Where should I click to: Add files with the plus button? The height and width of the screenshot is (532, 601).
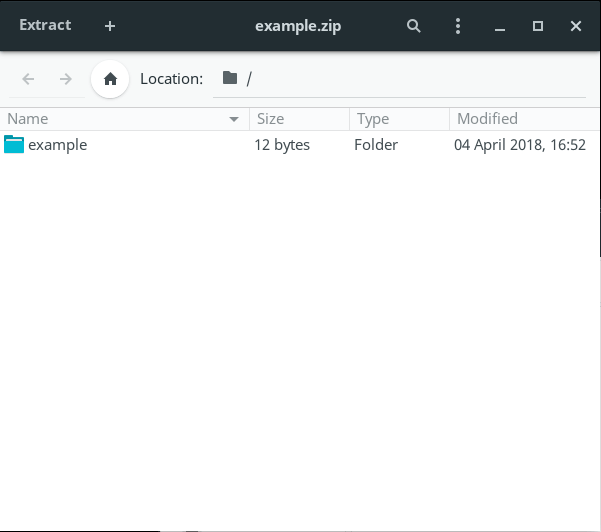pyautogui.click(x=110, y=26)
